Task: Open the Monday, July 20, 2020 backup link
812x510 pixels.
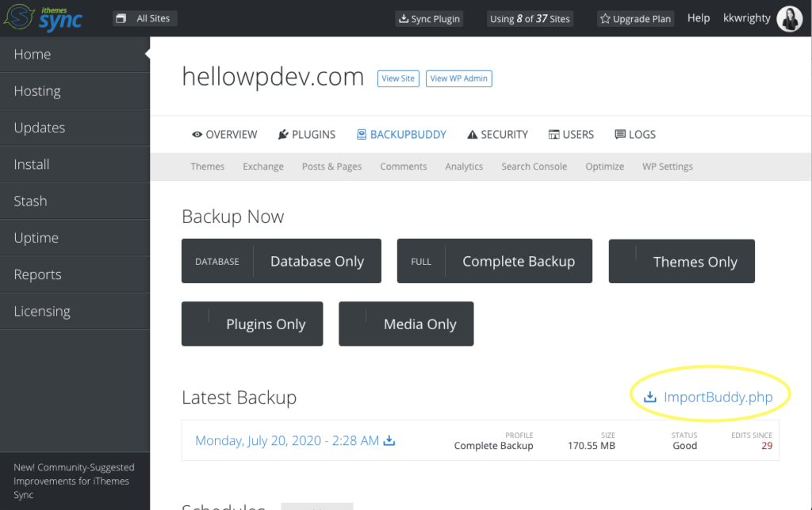Action: click(287, 441)
